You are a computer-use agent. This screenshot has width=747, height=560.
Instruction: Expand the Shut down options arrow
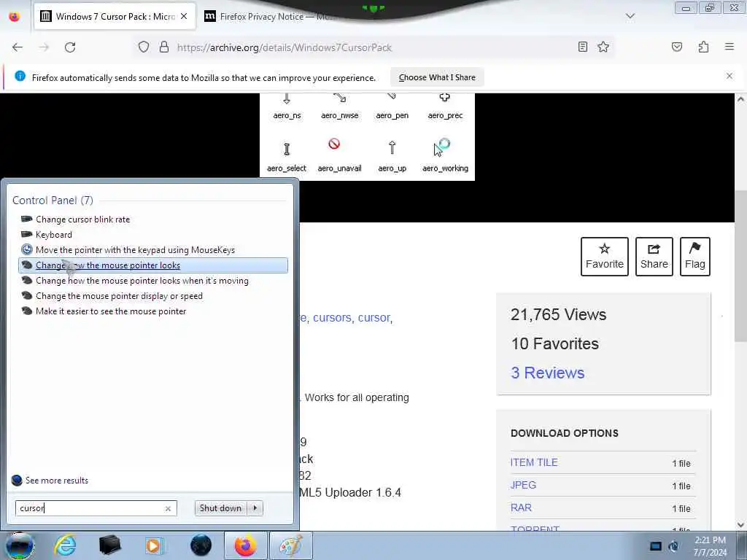pos(255,508)
